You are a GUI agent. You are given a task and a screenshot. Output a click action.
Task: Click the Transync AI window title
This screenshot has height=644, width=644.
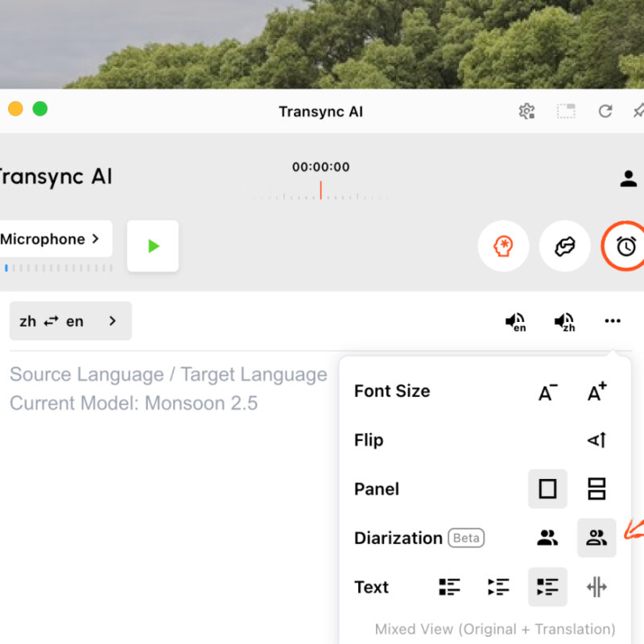[x=320, y=111]
